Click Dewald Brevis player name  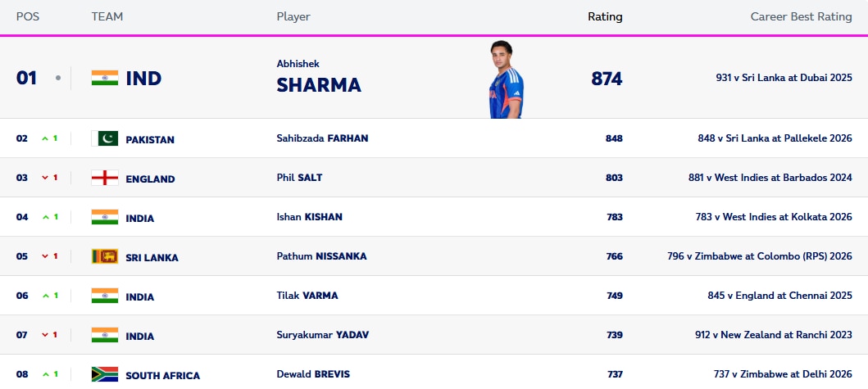click(x=313, y=374)
